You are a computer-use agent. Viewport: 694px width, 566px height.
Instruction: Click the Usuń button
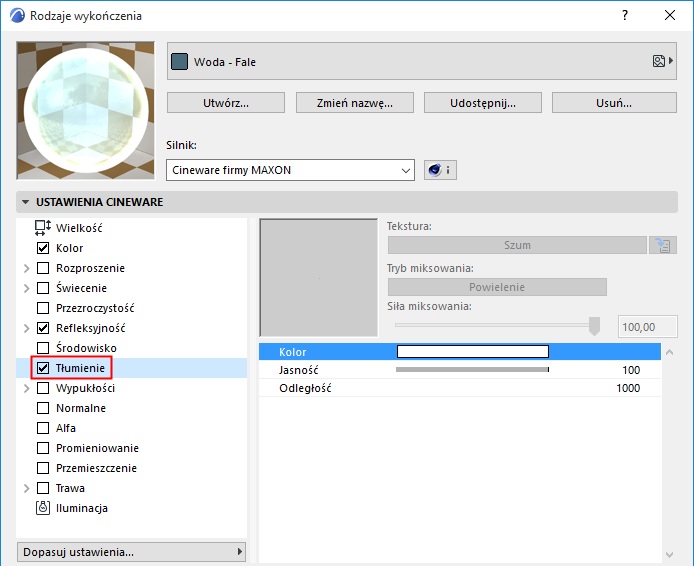pos(614,103)
